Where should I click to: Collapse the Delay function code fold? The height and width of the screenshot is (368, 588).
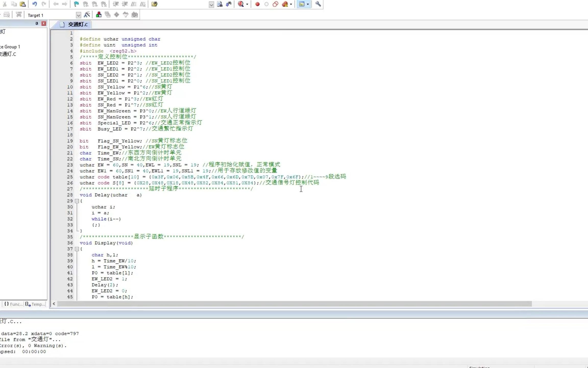coord(77,201)
